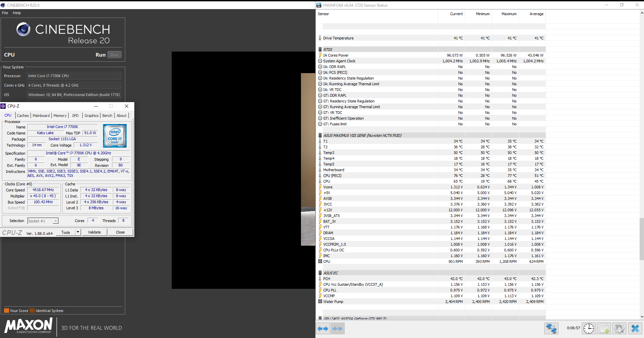The height and width of the screenshot is (338, 644).
Task: Click the Close button in CPU-Z
Action: pos(120,232)
